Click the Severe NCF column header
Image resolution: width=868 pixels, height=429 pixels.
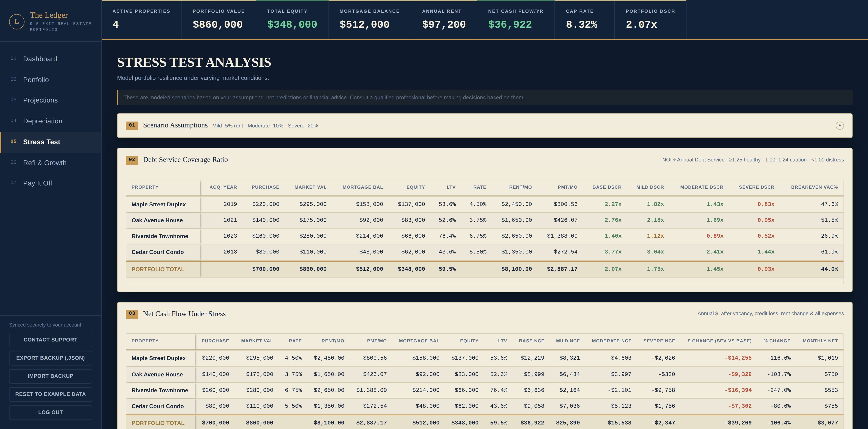pyautogui.click(x=659, y=341)
